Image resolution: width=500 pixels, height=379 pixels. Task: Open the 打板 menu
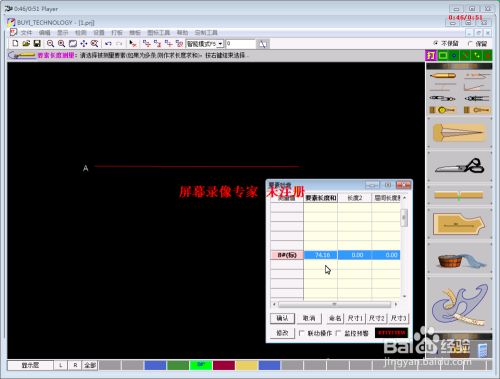[117, 32]
